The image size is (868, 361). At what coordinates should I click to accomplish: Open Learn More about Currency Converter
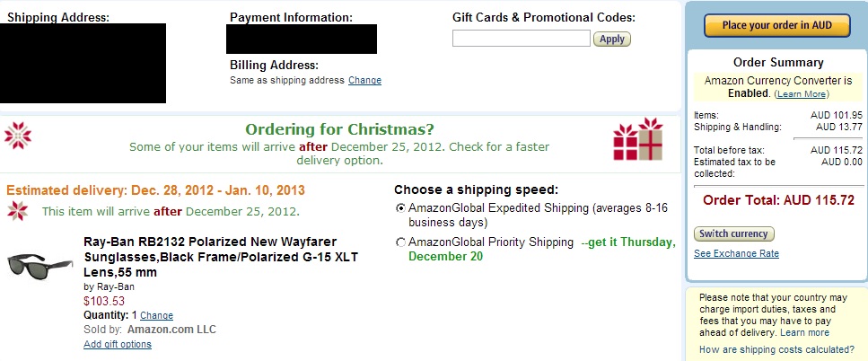pos(801,94)
